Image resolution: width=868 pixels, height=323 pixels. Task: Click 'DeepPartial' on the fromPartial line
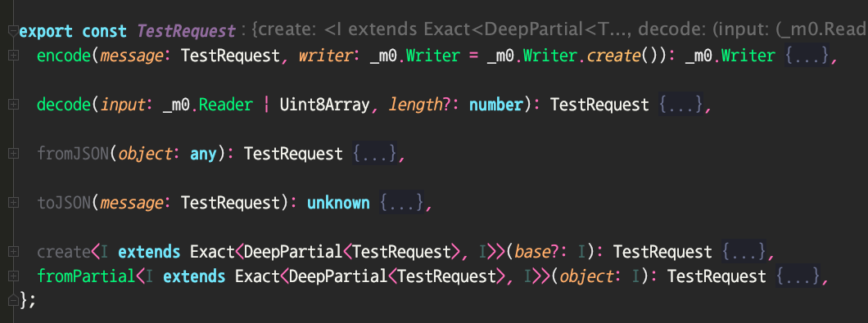pos(339,276)
